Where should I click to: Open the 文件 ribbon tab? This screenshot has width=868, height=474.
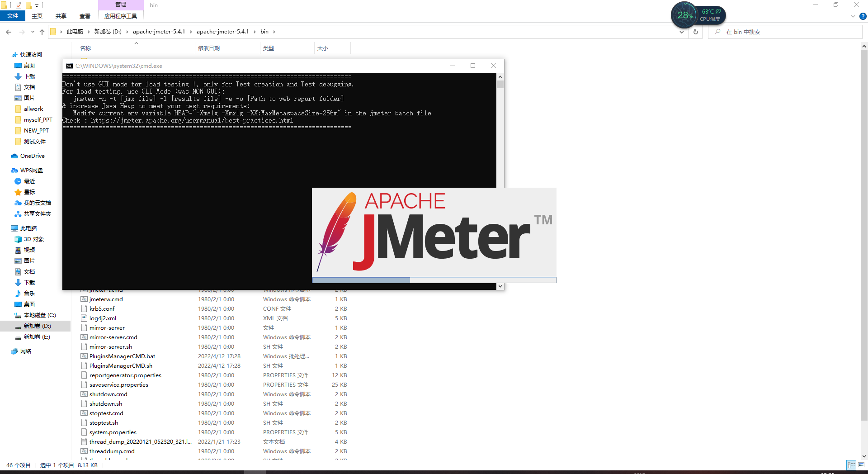[x=13, y=16]
